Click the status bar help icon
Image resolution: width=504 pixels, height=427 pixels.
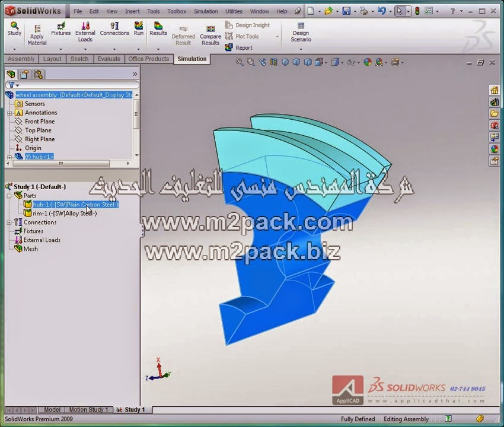coord(448,419)
